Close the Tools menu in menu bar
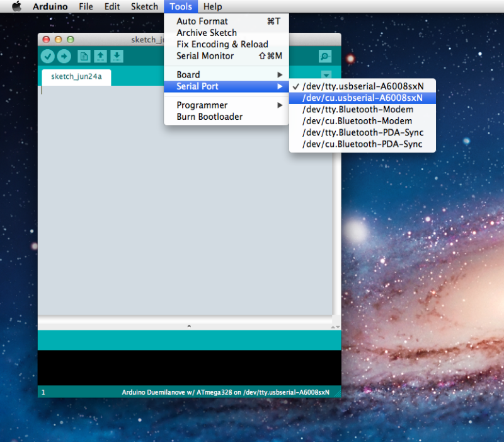 [x=181, y=6]
